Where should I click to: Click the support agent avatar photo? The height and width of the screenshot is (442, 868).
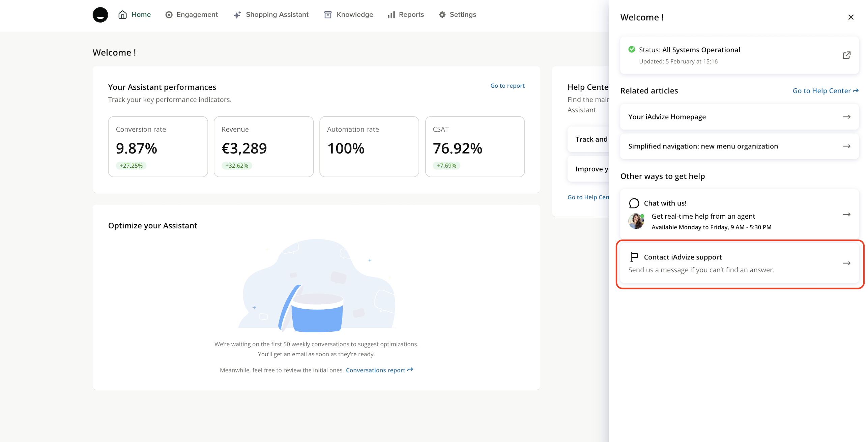(x=636, y=221)
